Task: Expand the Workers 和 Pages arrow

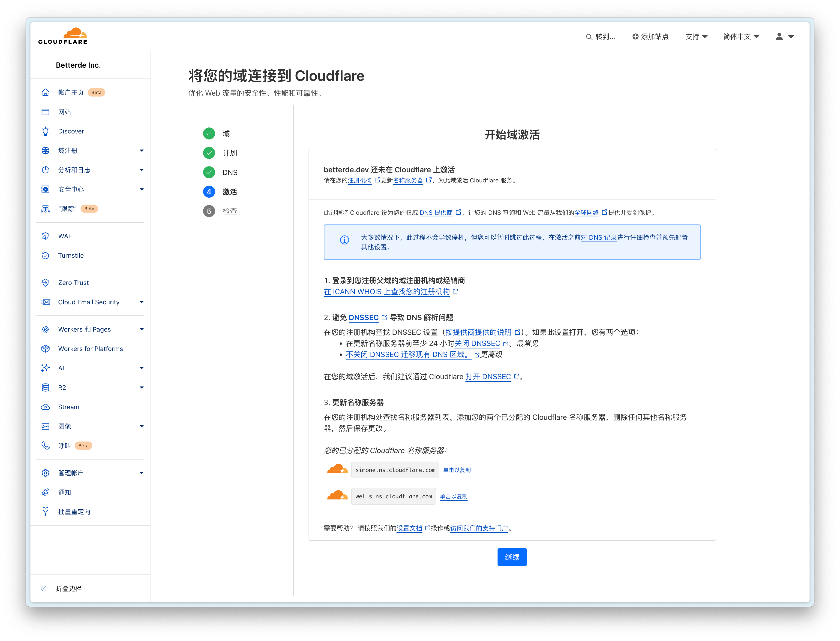Action: 142,329
